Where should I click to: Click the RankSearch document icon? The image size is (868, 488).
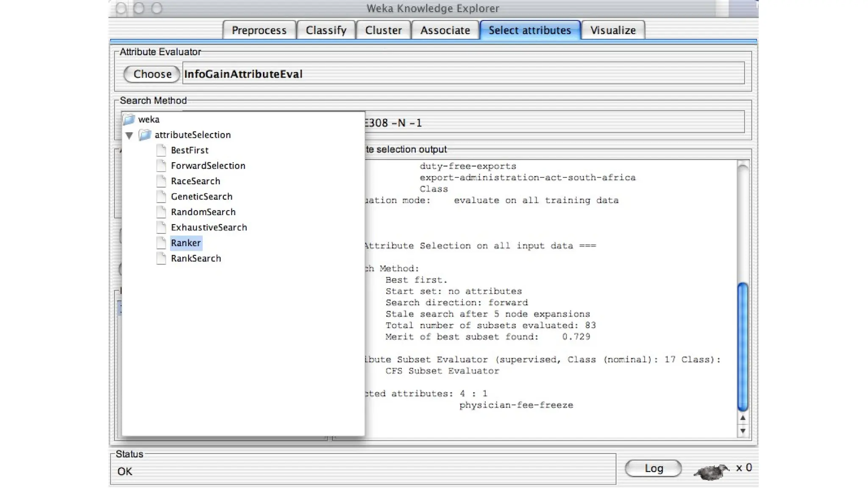coord(161,258)
